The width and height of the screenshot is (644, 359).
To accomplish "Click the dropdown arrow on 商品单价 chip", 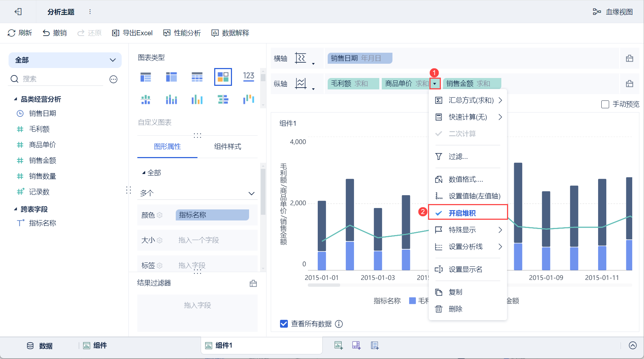I will (x=435, y=84).
